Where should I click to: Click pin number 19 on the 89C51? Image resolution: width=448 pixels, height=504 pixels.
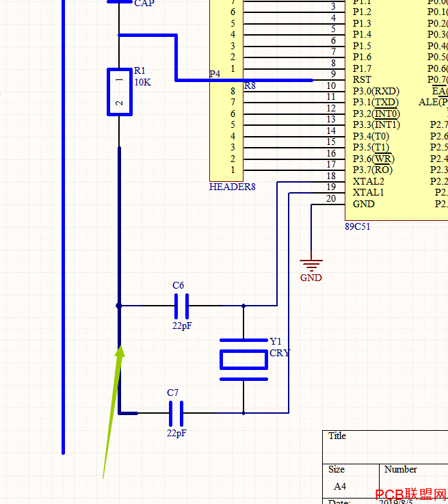point(331,187)
